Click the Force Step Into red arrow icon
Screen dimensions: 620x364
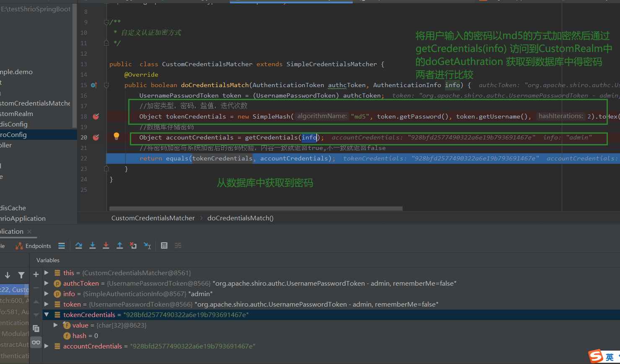(106, 245)
